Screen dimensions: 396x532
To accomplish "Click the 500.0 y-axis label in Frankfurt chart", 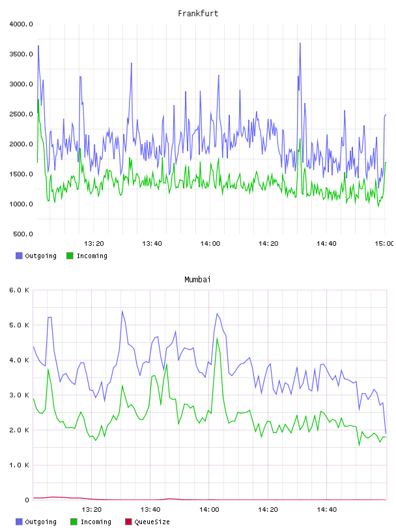I will [23, 234].
